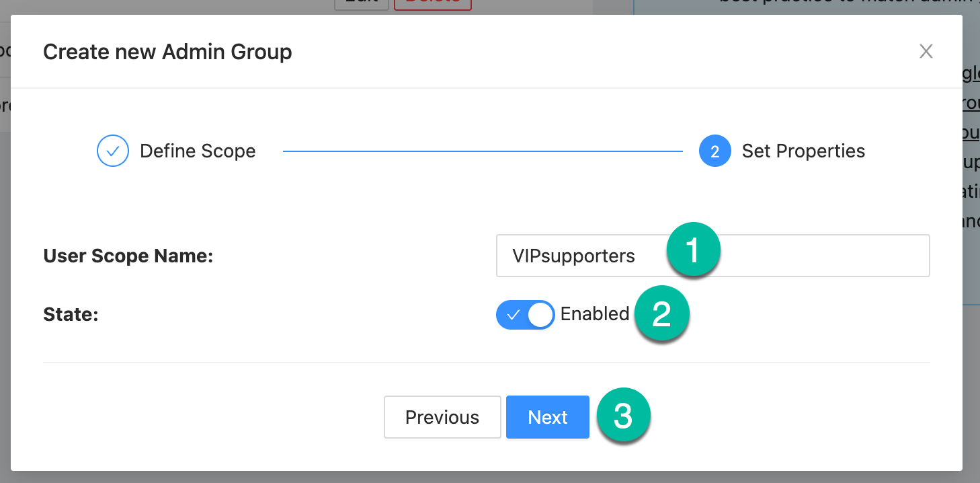
Task: Select the Define Scope step label
Action: point(198,151)
